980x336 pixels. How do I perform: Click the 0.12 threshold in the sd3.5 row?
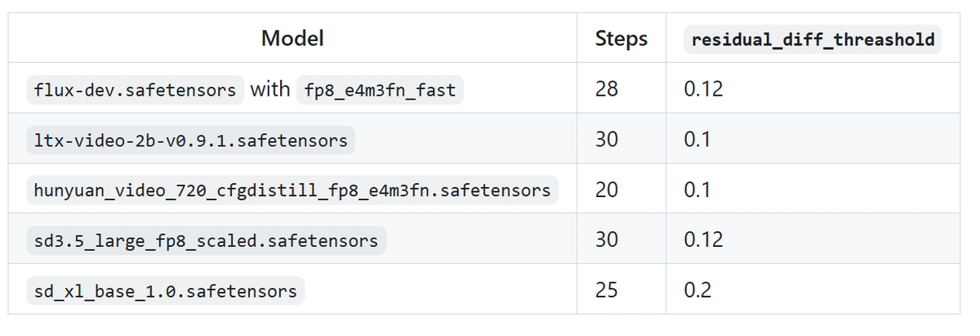(x=703, y=240)
